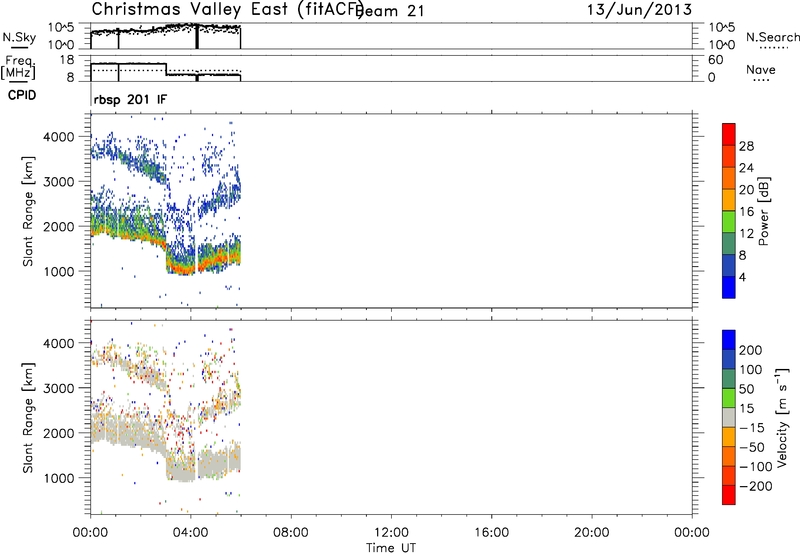Click the '16' tick on the Power colorbar
Image resolution: width=800 pixels, height=554 pixels.
746,212
